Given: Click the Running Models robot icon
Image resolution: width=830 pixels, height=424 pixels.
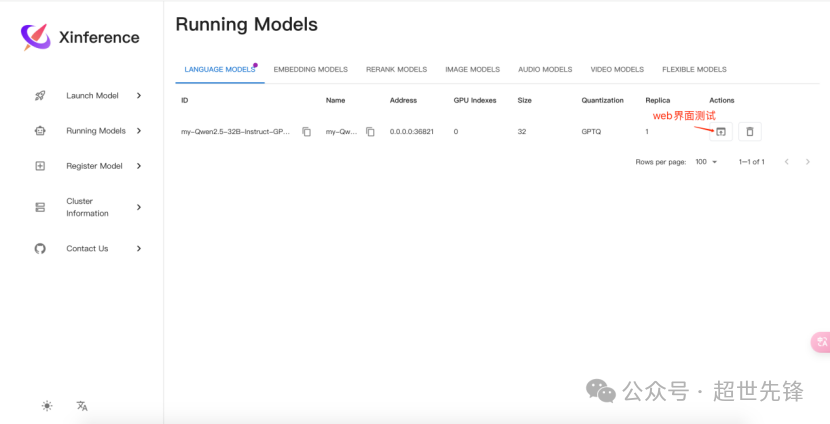Looking at the screenshot, I should click(40, 131).
